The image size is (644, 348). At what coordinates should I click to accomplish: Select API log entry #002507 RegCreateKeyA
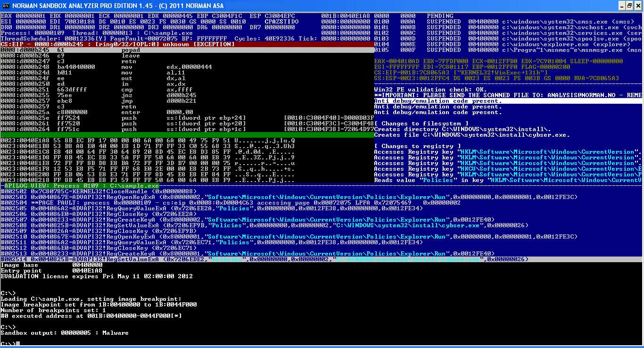247,220
